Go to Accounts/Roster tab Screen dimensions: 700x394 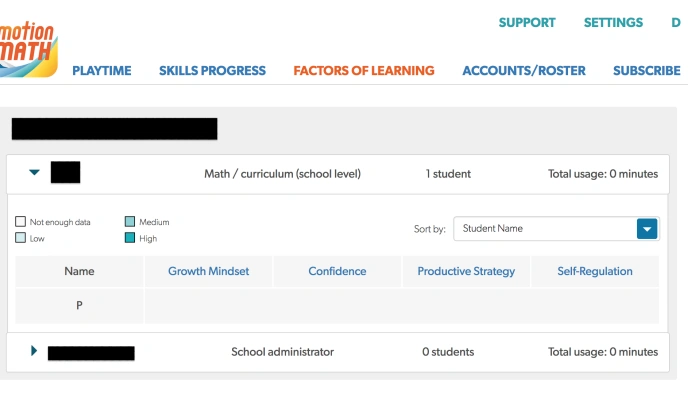coord(524,71)
